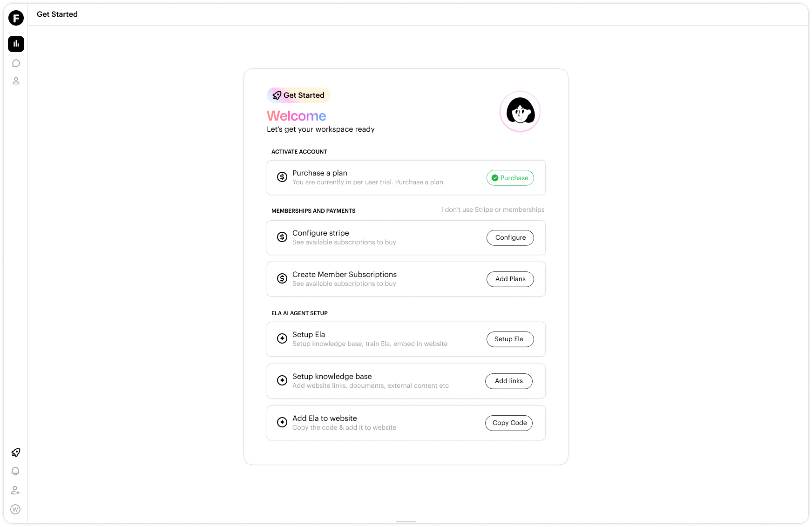Click "I don't use Stripe or memberships" link
The height and width of the screenshot is (527, 812).
(x=493, y=209)
